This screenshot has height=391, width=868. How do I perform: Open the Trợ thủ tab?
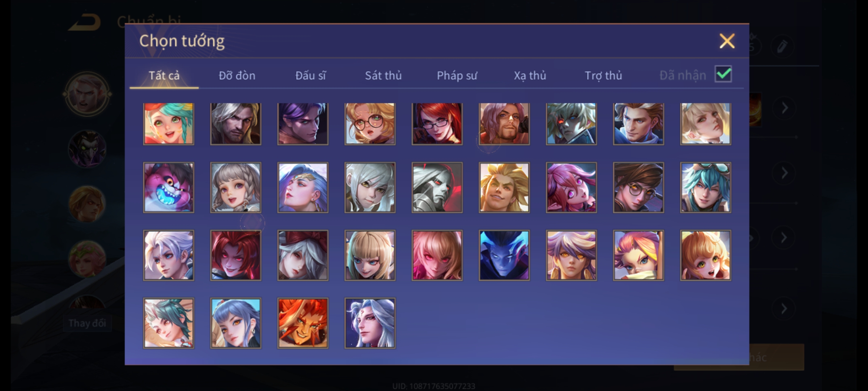[603, 75]
